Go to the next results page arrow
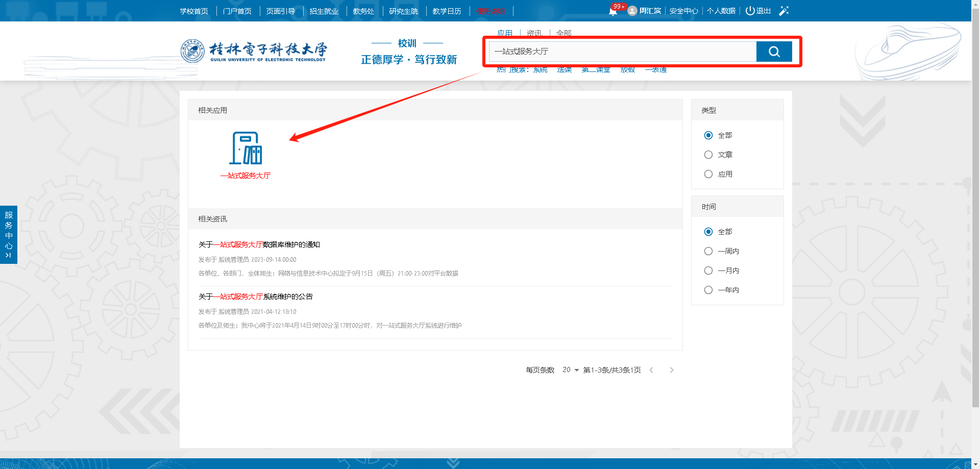The width and height of the screenshot is (980, 469). [x=672, y=370]
